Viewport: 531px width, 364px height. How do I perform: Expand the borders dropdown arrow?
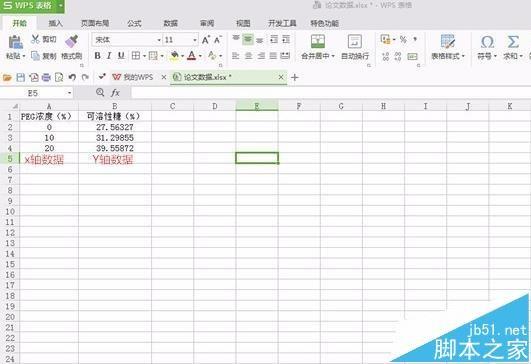click(144, 56)
